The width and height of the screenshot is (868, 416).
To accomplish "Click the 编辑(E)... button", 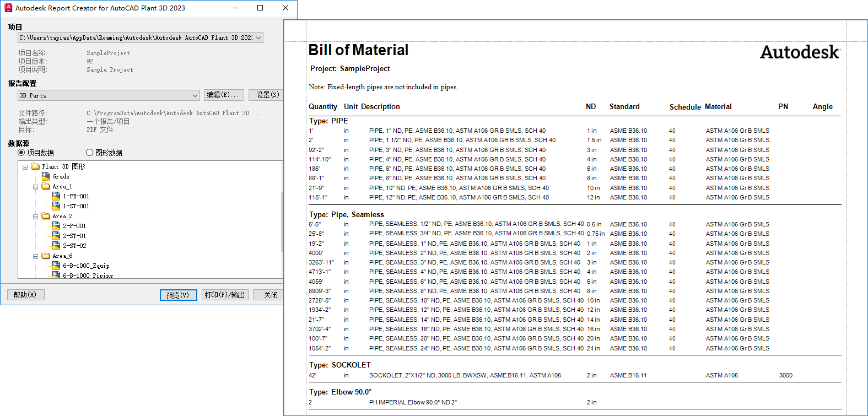I will tap(224, 95).
